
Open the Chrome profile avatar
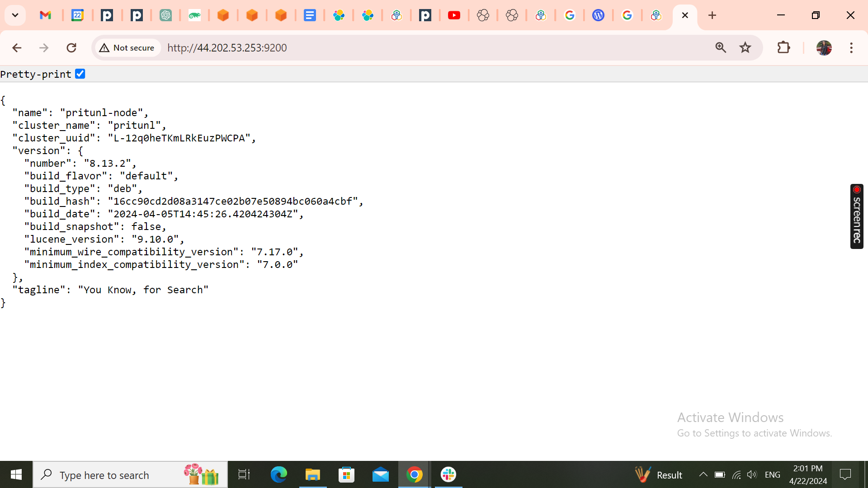[824, 47]
